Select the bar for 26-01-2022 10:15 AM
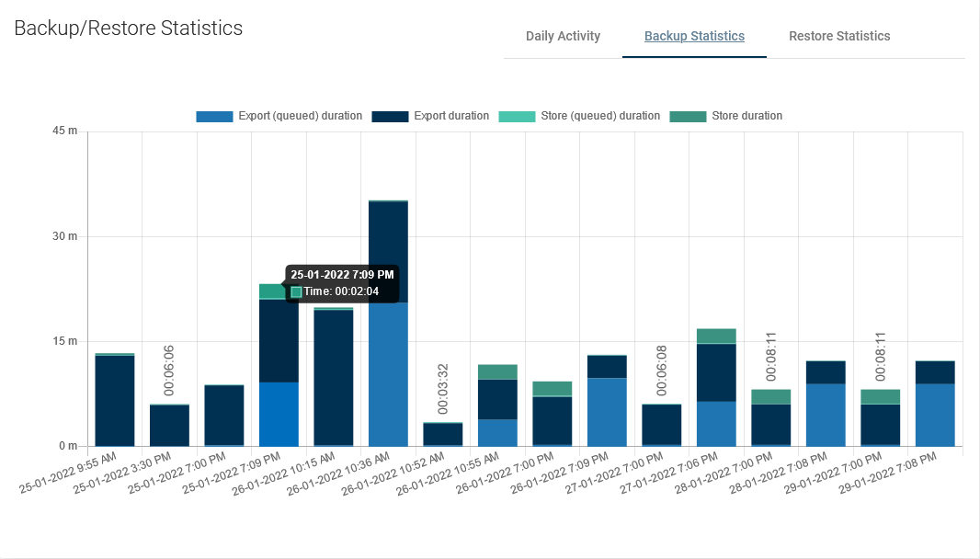Image resolution: width=980 pixels, height=559 pixels. [x=334, y=377]
